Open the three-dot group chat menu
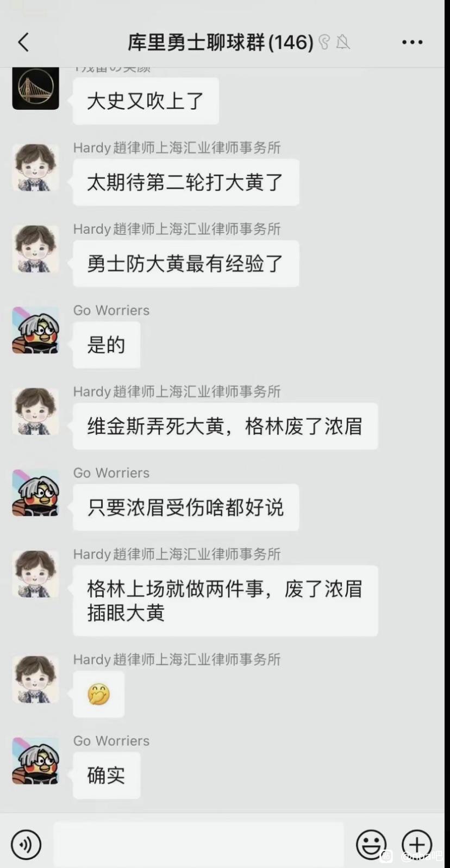This screenshot has height=868, width=450. pyautogui.click(x=412, y=42)
